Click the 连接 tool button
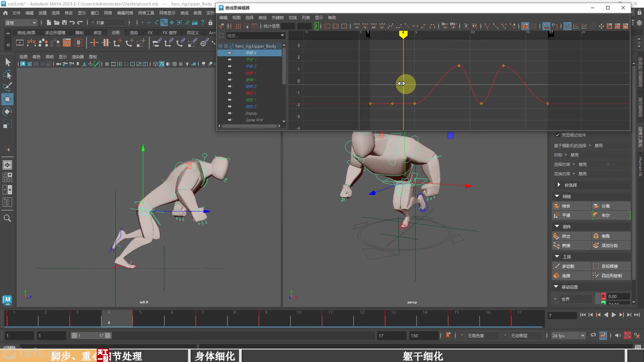 click(572, 276)
